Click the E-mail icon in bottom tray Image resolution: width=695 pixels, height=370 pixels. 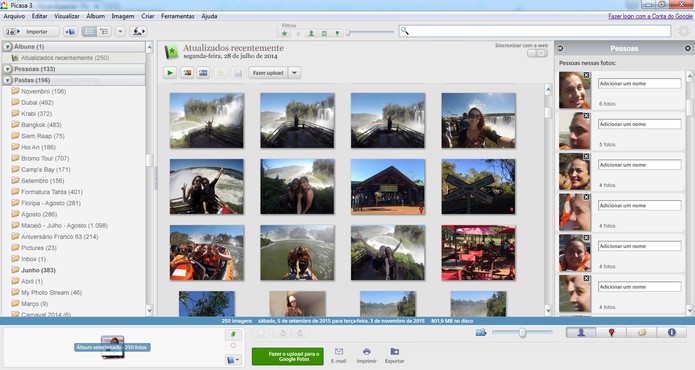click(x=339, y=355)
